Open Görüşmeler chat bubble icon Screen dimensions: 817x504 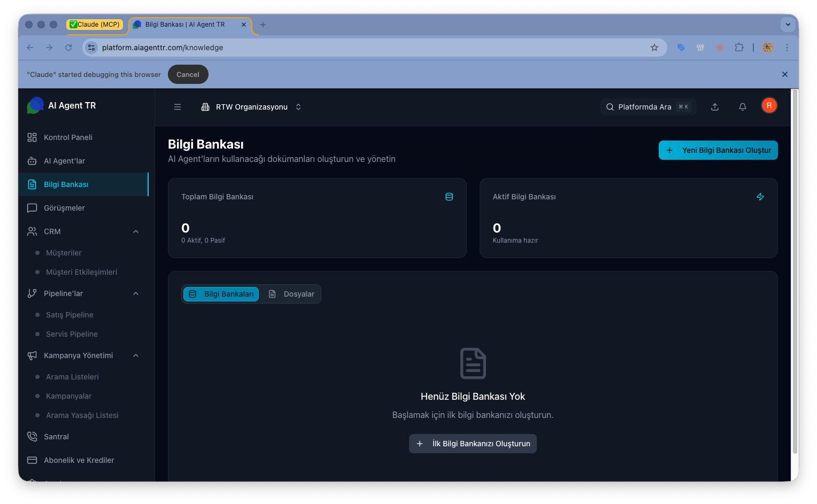click(x=32, y=208)
